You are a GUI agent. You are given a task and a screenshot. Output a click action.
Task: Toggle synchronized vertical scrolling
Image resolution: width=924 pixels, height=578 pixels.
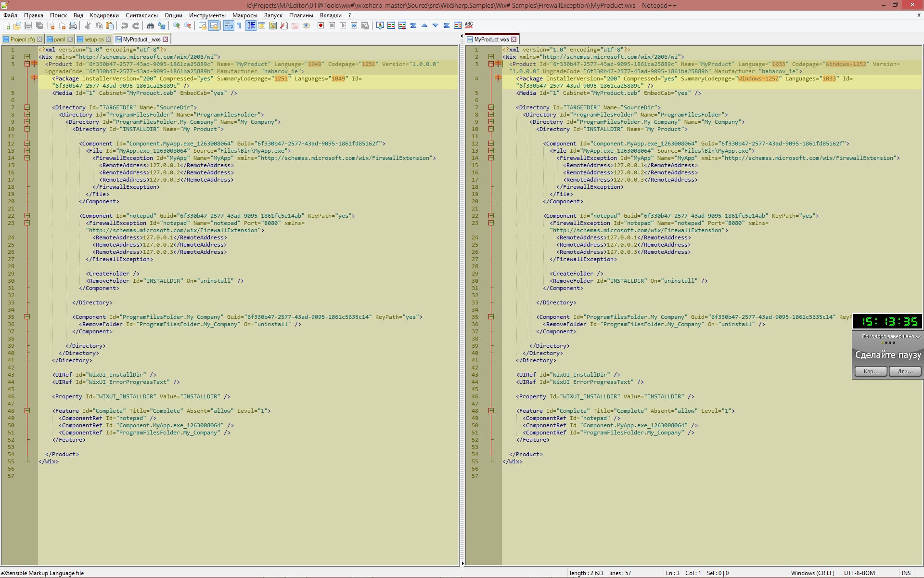(x=203, y=26)
